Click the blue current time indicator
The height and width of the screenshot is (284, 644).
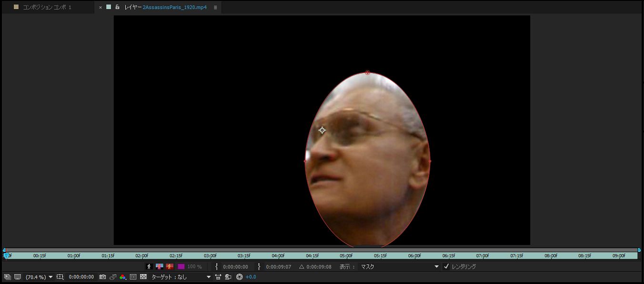coord(6,255)
